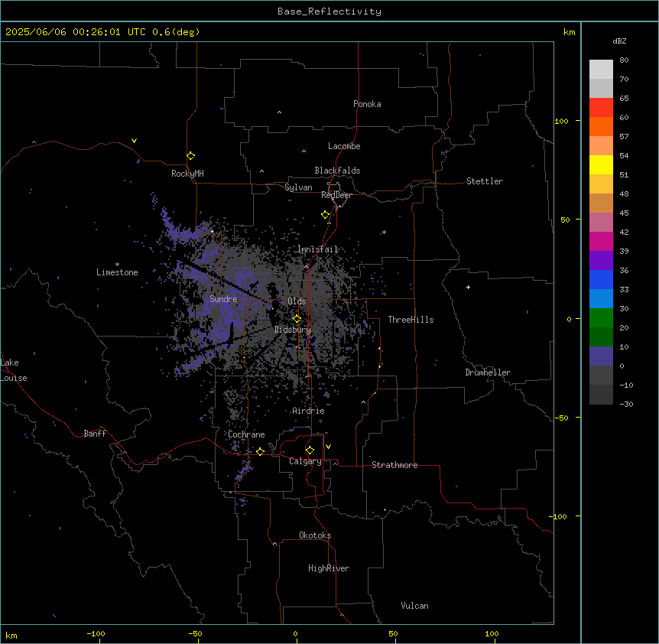Click the Airdrie label

pos(308,411)
